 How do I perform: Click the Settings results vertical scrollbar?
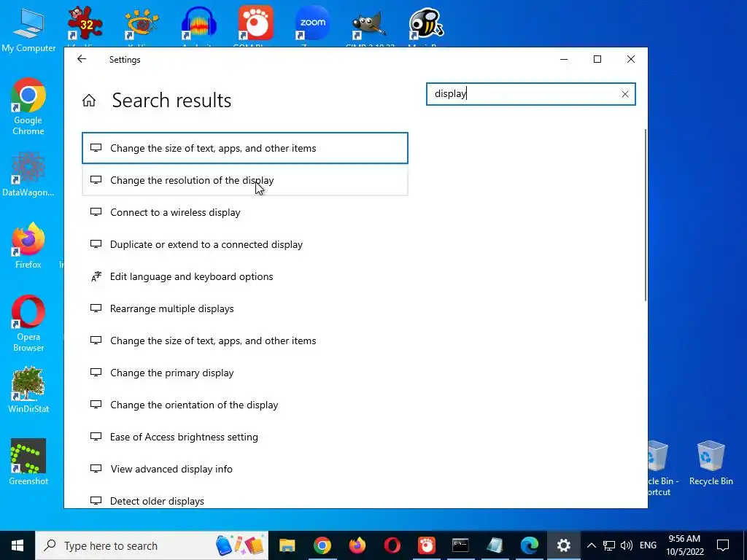[646, 214]
